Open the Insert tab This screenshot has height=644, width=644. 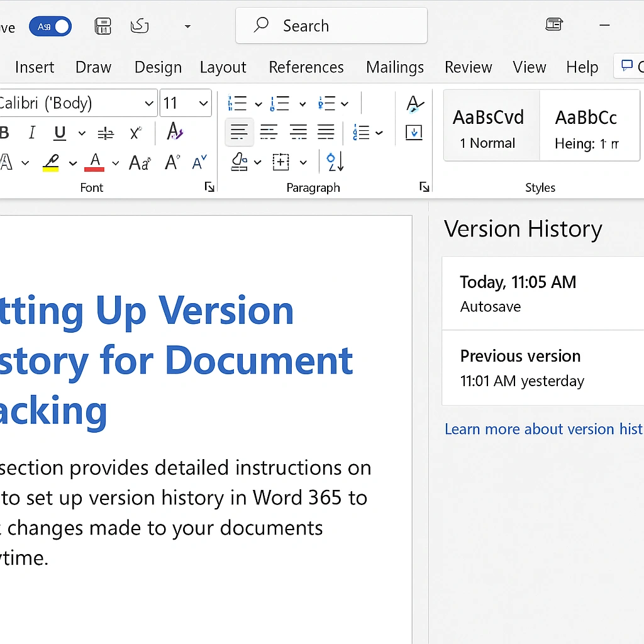35,67
